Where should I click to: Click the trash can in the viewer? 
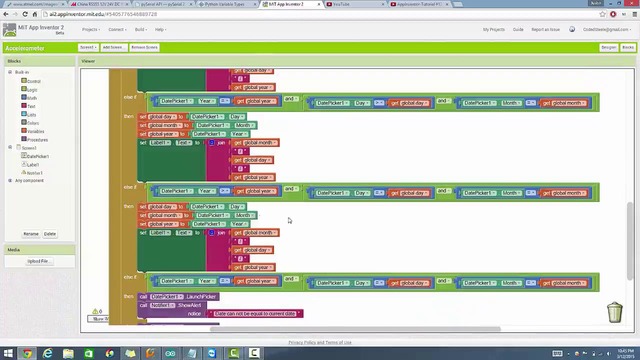[x=615, y=313]
